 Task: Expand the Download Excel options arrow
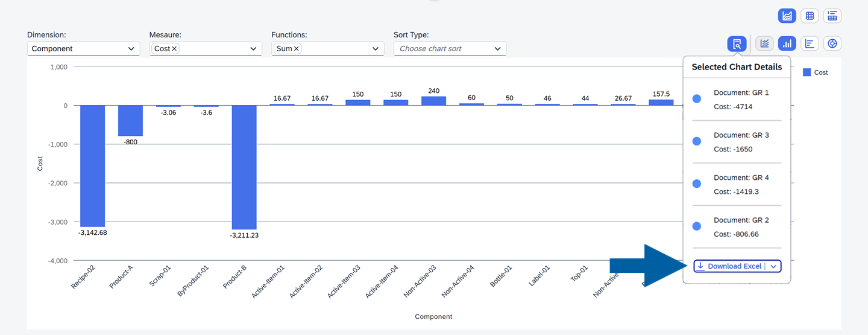tap(773, 266)
